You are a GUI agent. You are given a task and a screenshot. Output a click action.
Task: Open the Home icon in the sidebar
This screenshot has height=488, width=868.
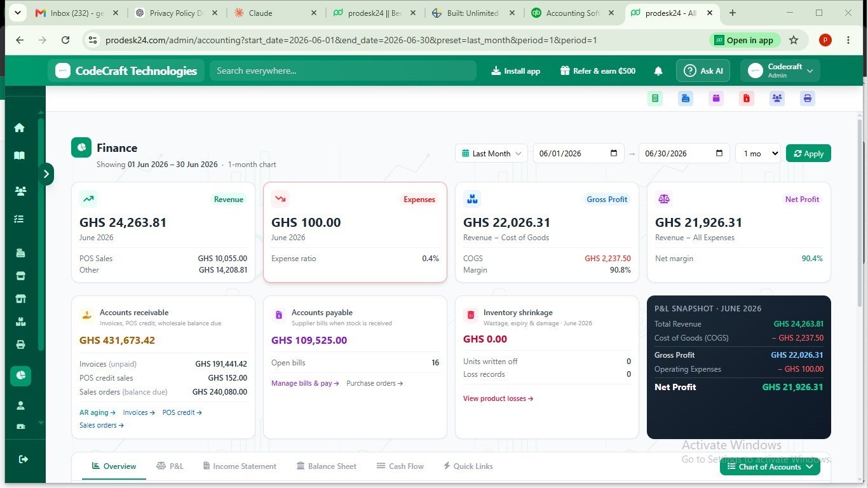coord(20,128)
